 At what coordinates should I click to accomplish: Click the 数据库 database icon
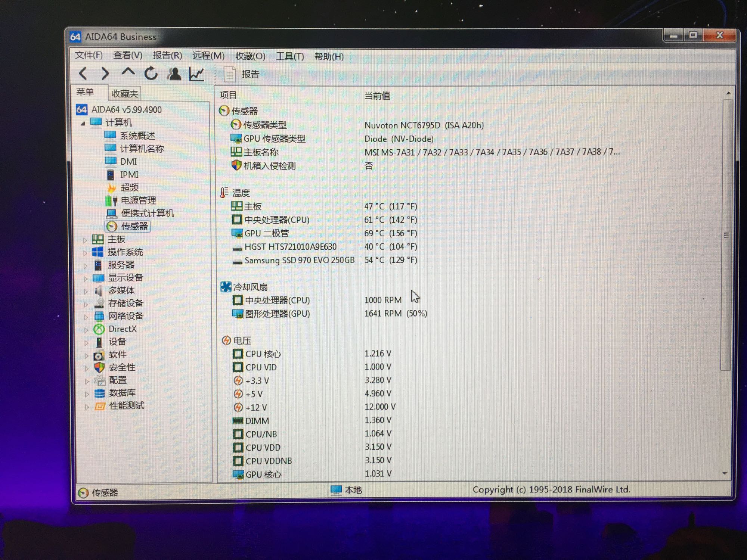click(99, 393)
